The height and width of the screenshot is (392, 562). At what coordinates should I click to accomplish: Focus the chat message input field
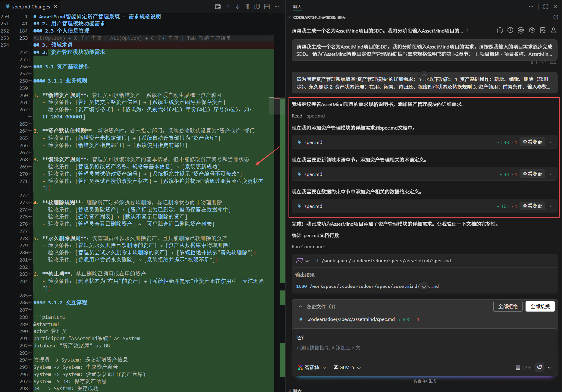424,348
